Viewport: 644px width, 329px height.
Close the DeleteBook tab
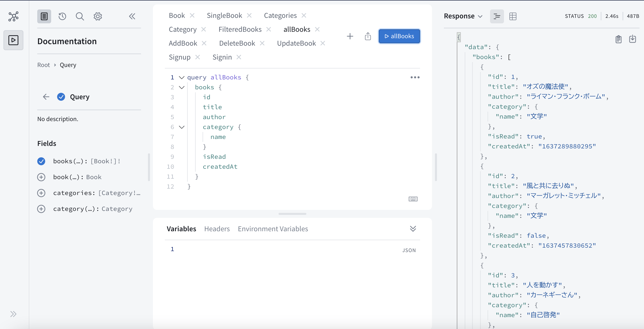(262, 43)
